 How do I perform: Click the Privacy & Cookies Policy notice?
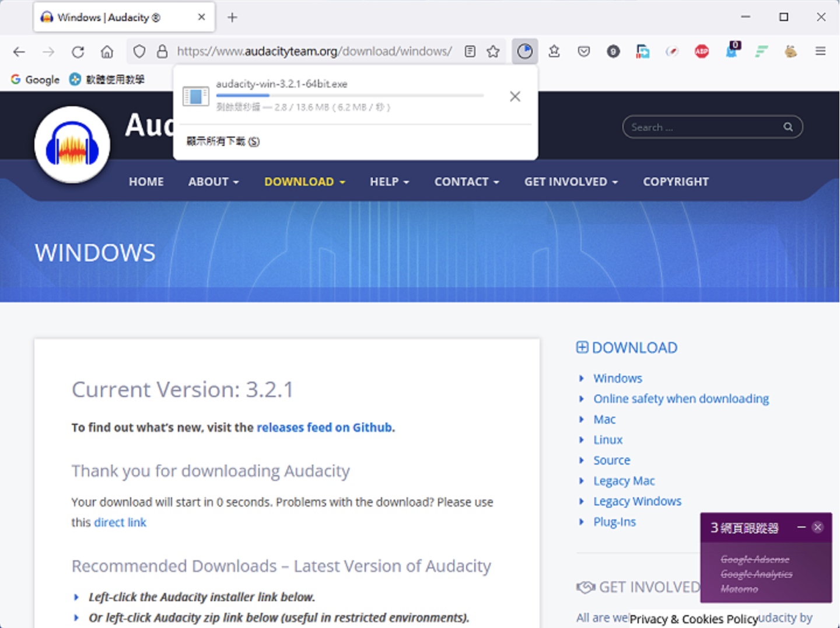[x=694, y=619]
